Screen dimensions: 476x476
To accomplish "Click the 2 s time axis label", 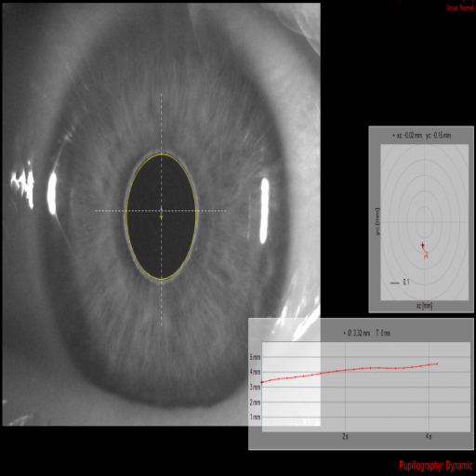I will pos(345,436).
